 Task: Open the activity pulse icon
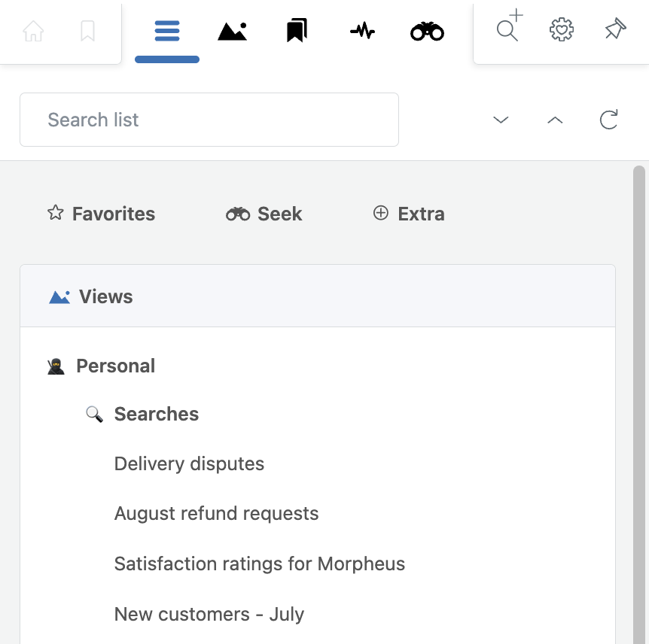point(362,31)
